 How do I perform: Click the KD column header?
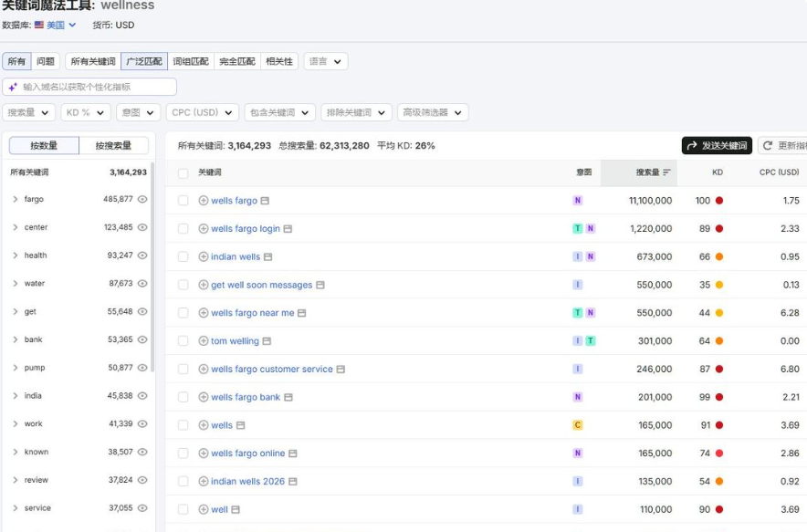718,172
